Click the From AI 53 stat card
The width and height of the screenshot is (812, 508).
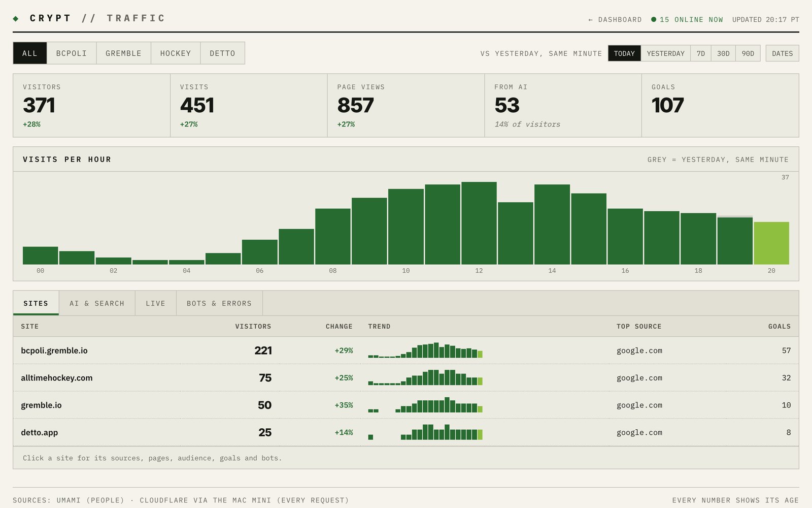(563, 106)
